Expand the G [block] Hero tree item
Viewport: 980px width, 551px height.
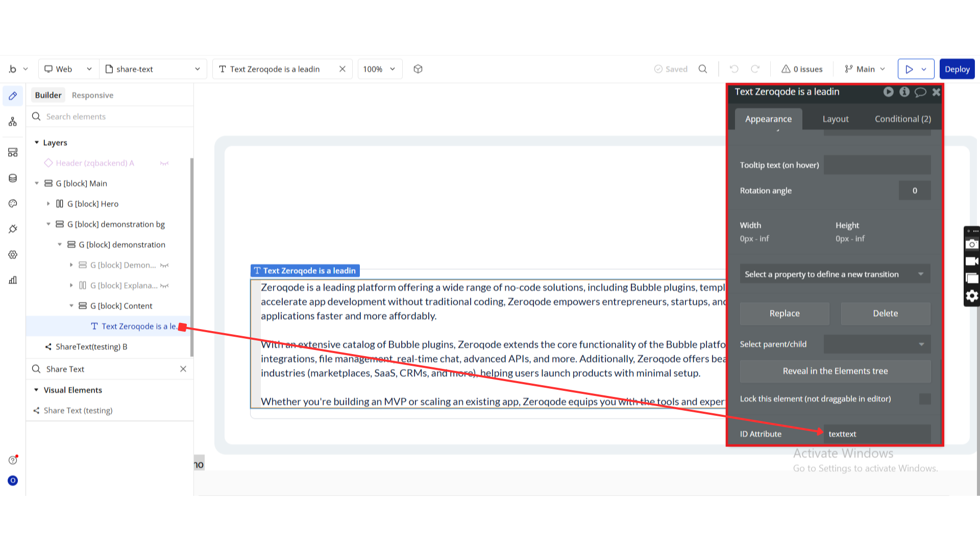pyautogui.click(x=48, y=204)
